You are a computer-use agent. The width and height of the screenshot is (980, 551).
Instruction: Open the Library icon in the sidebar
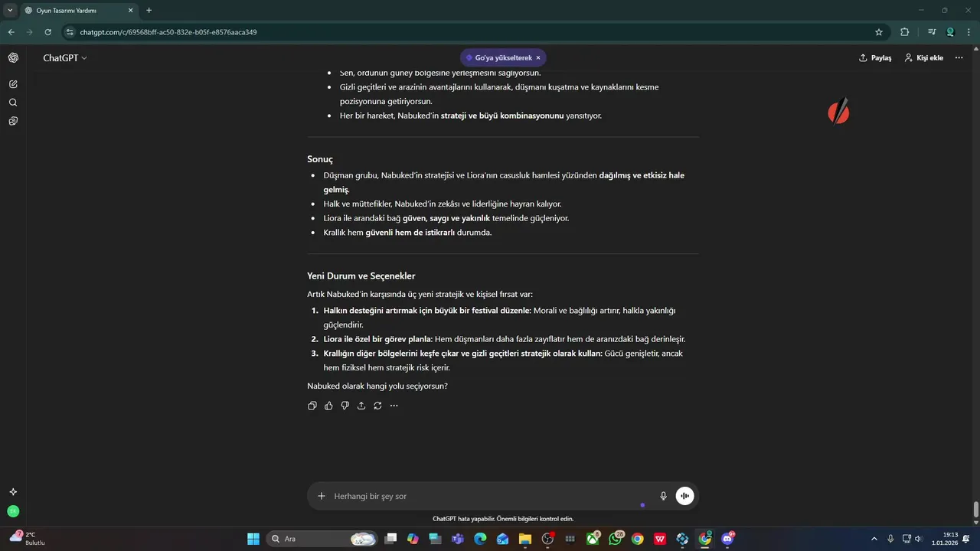13,121
